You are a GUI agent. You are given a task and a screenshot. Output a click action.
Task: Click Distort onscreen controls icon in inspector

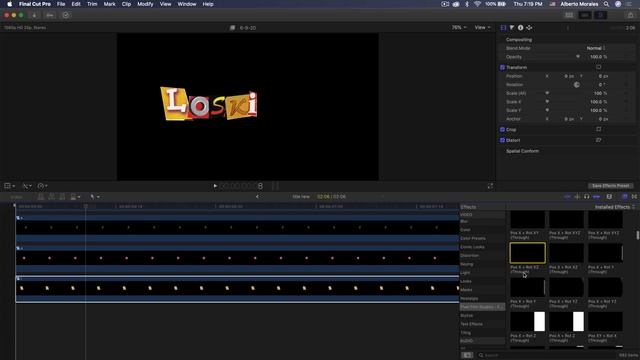[x=599, y=140]
